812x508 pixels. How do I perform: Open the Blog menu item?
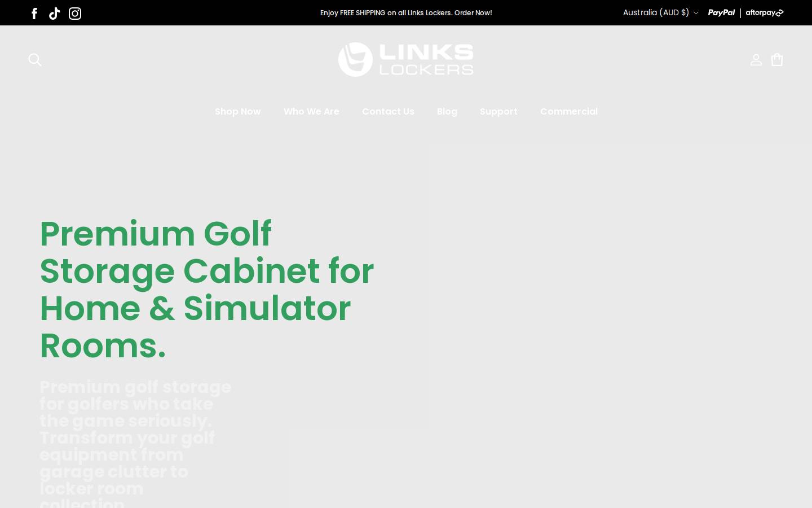[x=447, y=112]
